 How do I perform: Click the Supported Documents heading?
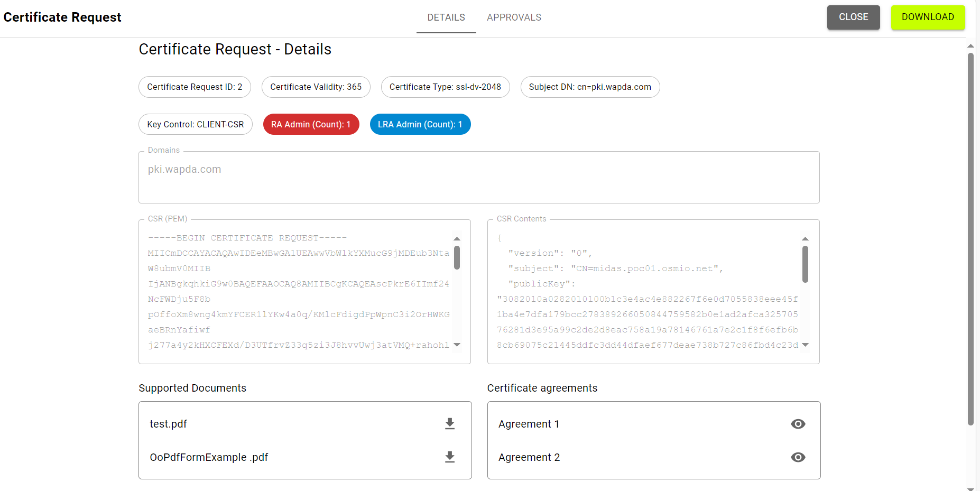(x=192, y=388)
